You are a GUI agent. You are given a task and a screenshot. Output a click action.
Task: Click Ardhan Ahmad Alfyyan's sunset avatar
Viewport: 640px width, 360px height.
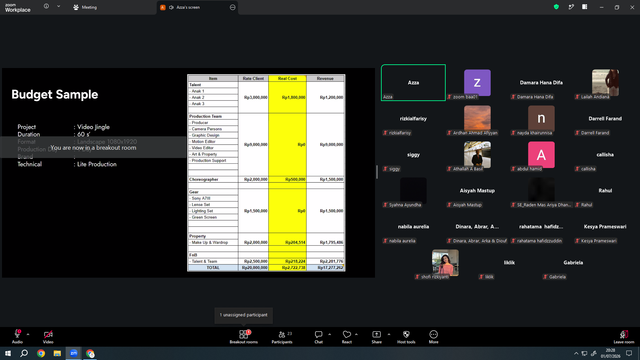(x=477, y=118)
